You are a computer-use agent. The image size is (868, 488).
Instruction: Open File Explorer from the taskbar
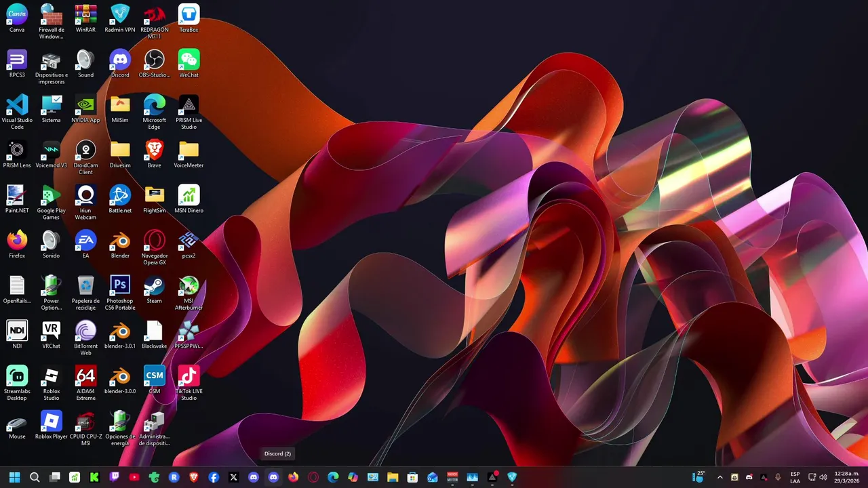tap(393, 477)
